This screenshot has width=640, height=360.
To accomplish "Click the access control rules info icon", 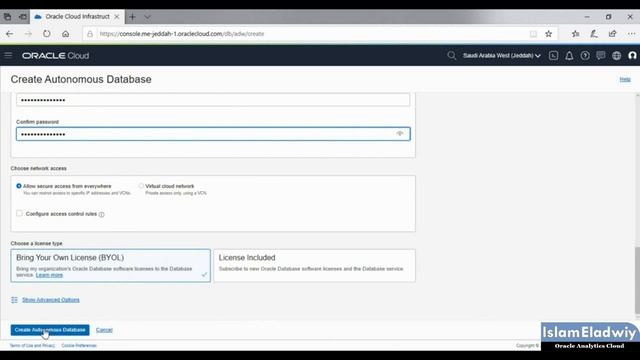I will pos(102,214).
